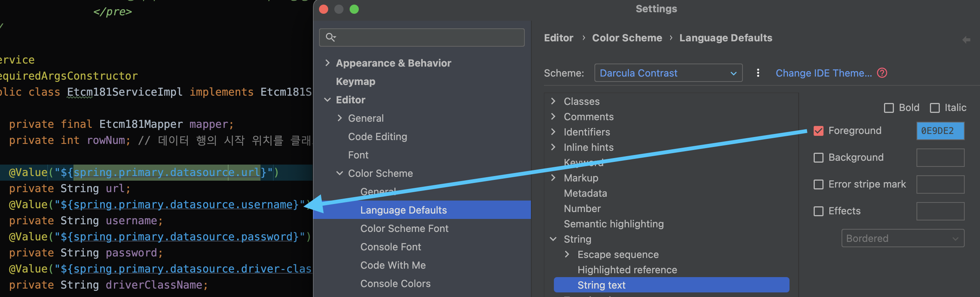This screenshot has height=297, width=980.
Task: Click Etcm181Mapper type in the editor
Action: (x=141, y=124)
